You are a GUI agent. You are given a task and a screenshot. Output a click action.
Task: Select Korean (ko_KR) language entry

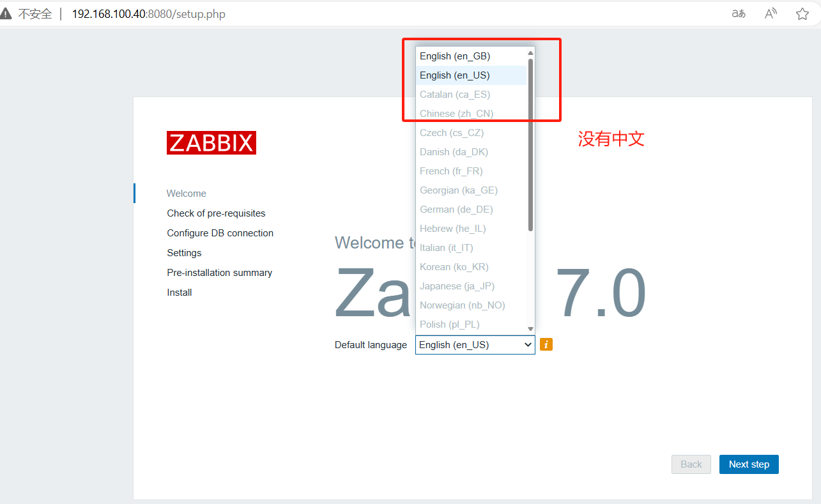coord(471,267)
